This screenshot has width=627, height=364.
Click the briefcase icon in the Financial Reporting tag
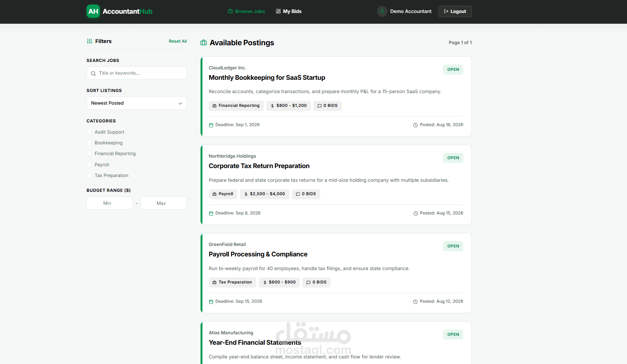214,106
